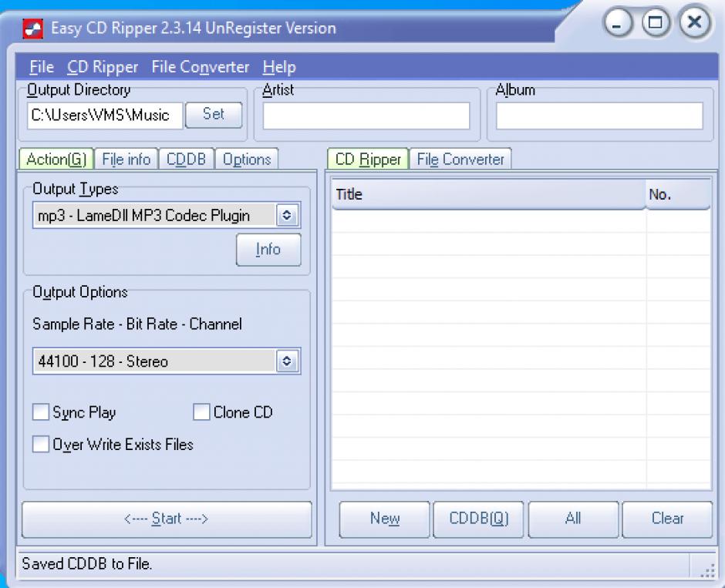This screenshot has height=588, width=725.
Task: Click the Artist input field
Action: (366, 116)
